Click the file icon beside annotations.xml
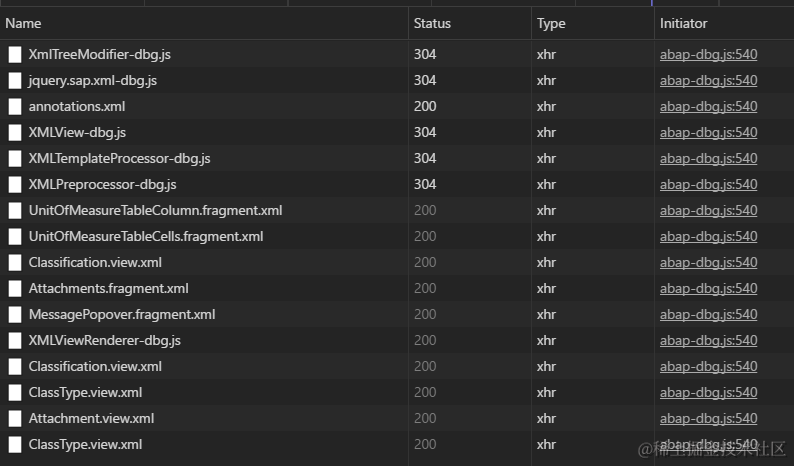Screen dimensions: 794x466 tap(15, 106)
